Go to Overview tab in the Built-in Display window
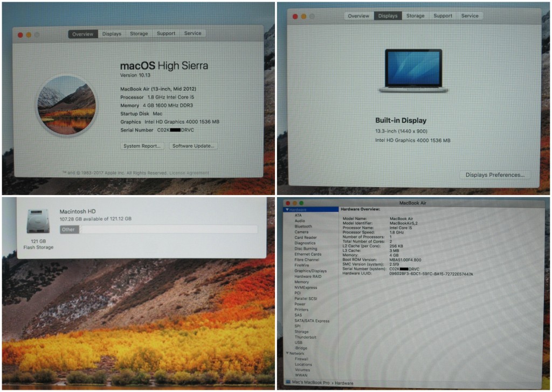 [358, 16]
